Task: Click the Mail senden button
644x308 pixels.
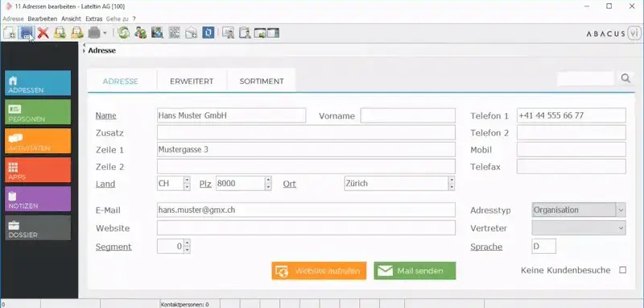Action: (x=415, y=271)
